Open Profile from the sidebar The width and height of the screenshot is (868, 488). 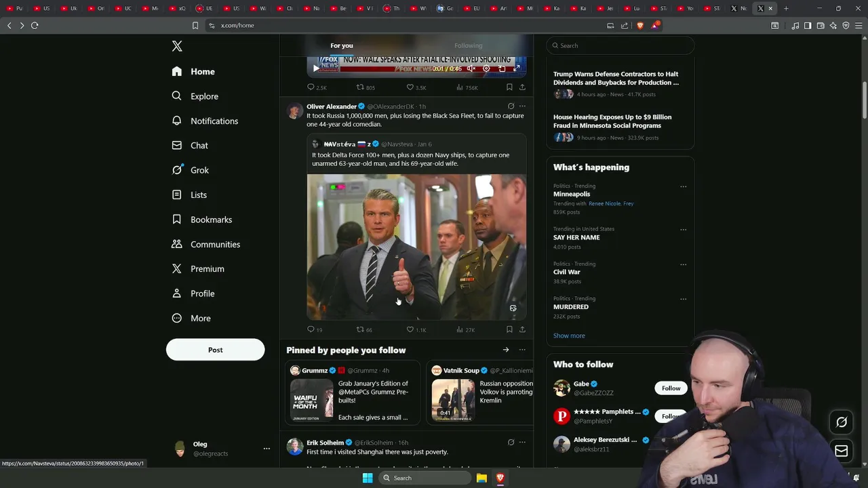(x=193, y=293)
